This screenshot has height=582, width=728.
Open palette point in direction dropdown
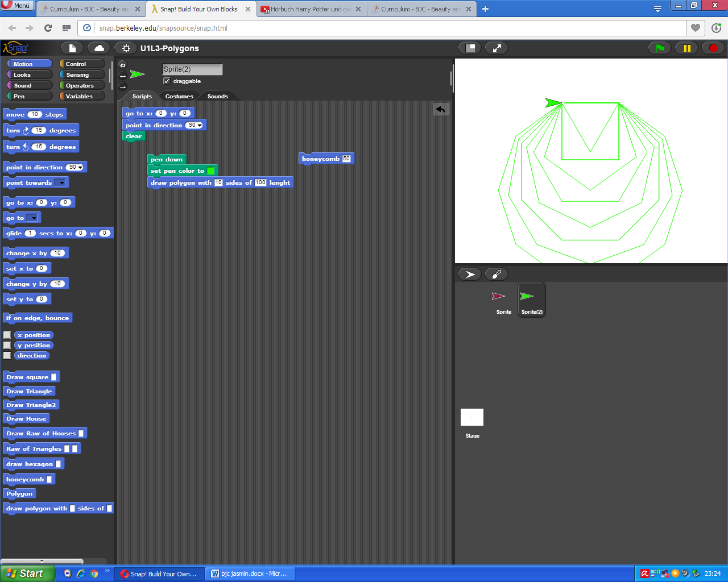click(x=80, y=168)
